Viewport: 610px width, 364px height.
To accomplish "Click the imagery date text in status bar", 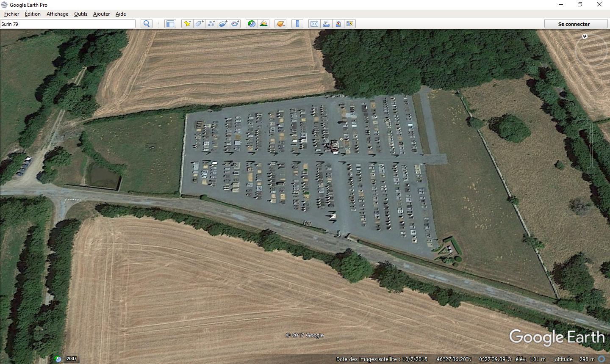I will 382,359.
